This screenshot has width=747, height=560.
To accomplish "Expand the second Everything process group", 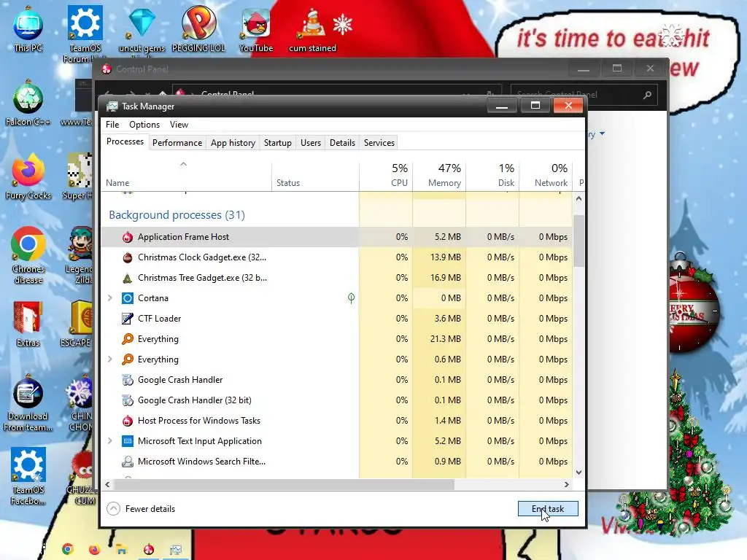I will pyautogui.click(x=110, y=359).
